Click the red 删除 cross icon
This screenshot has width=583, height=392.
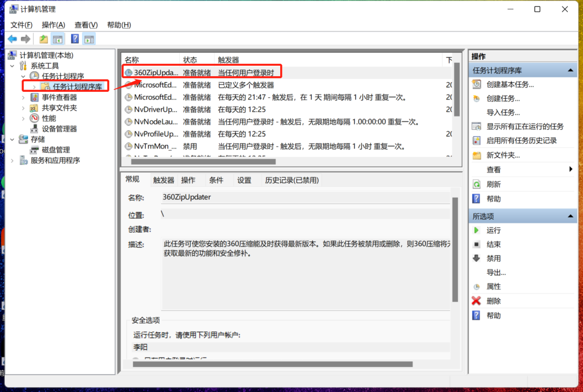476,301
